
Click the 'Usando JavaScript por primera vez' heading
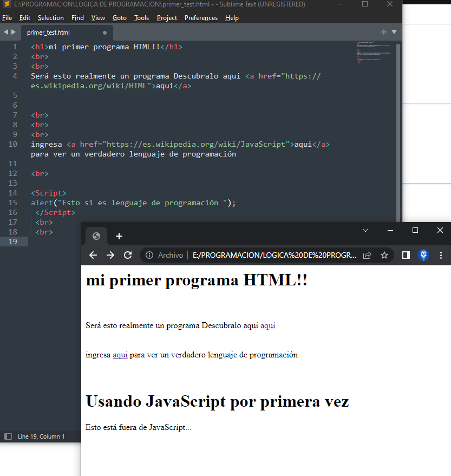[217, 401]
